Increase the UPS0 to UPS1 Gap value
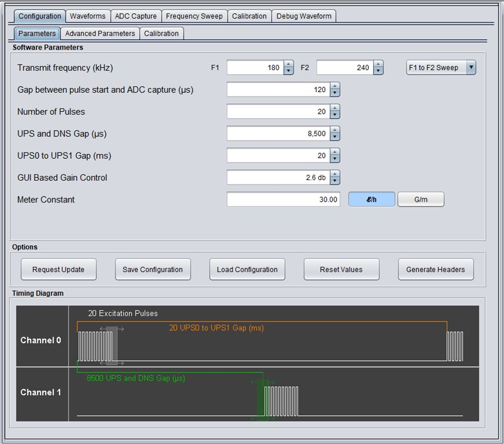The height and width of the screenshot is (444, 504). pyautogui.click(x=335, y=152)
